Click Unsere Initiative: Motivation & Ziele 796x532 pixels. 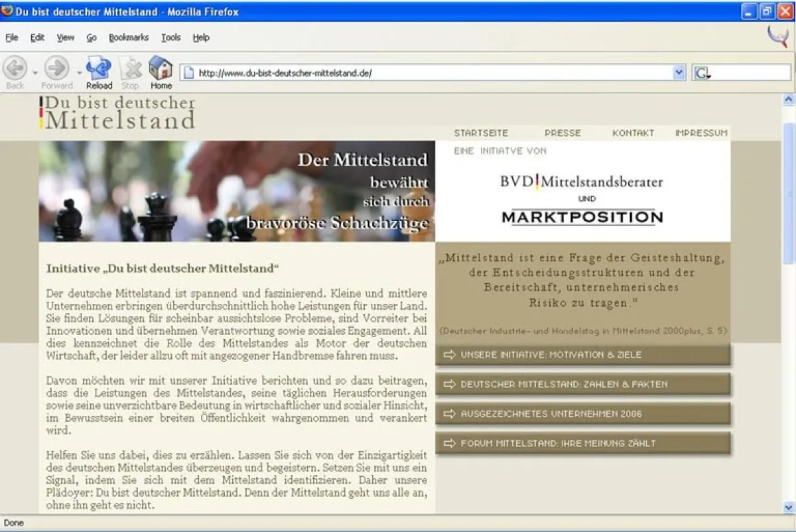tap(582, 354)
